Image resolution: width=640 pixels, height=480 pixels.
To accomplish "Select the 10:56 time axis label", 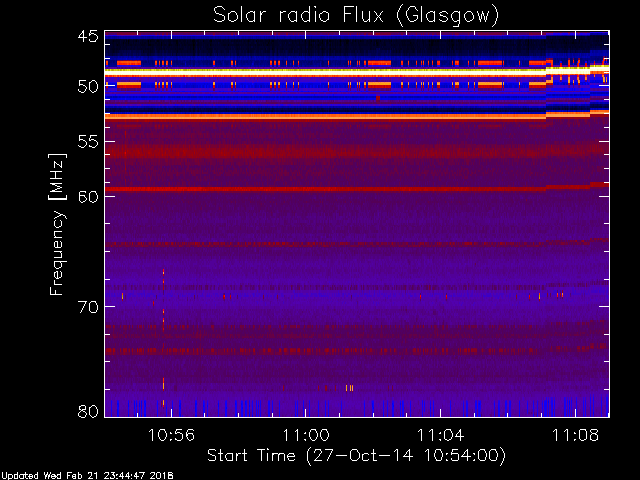I will pyautogui.click(x=171, y=435).
